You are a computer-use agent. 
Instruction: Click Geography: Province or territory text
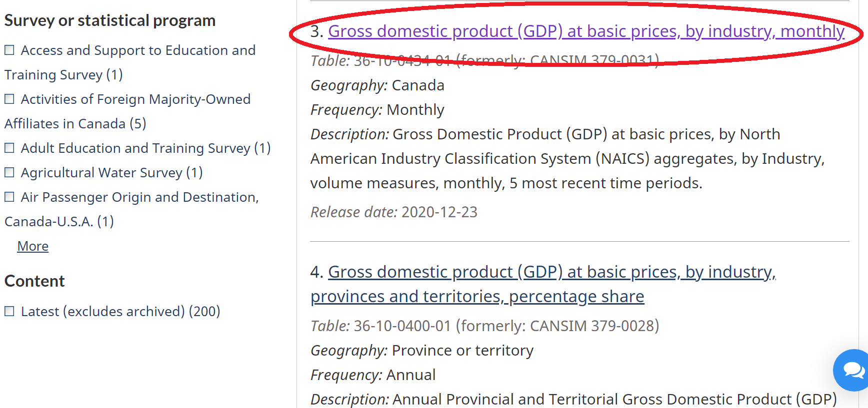pos(422,351)
